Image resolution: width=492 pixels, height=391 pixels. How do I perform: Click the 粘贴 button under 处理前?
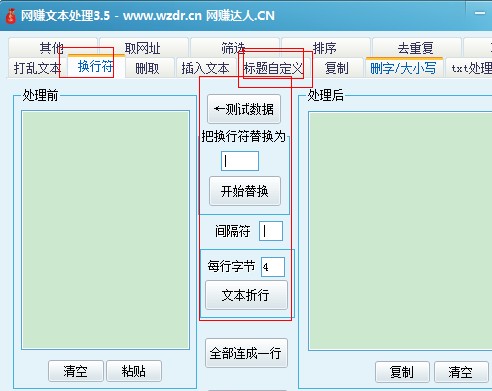[134, 371]
